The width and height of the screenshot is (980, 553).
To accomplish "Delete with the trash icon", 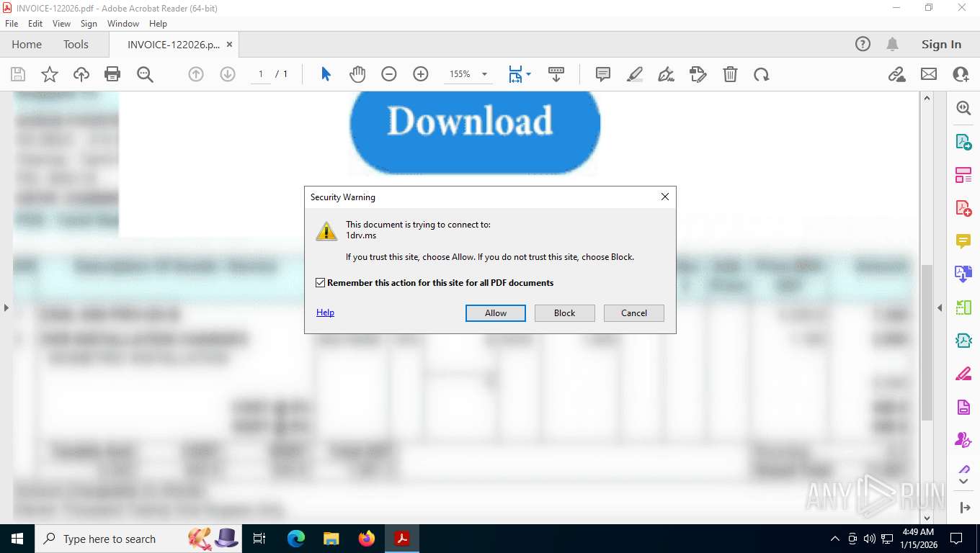I will coord(730,74).
